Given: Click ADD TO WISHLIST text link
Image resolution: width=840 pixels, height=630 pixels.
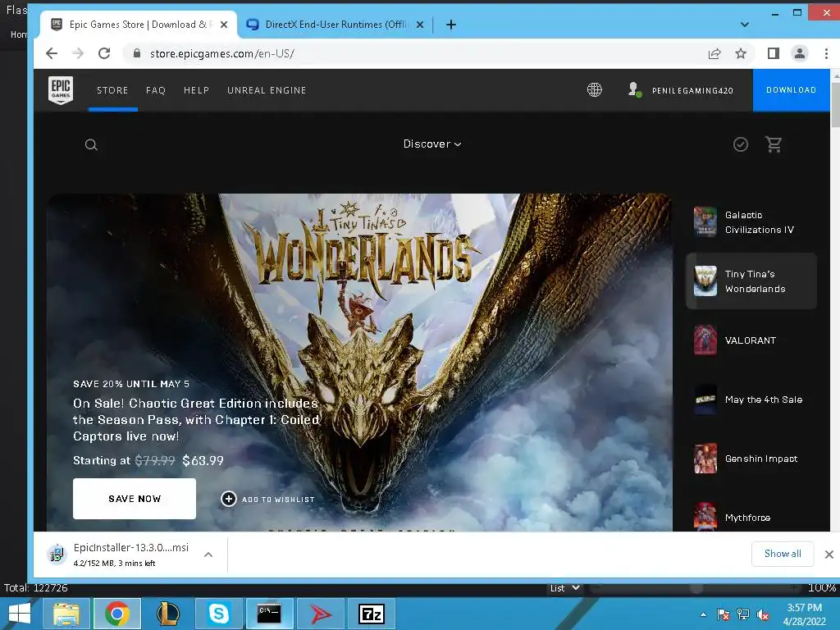Looking at the screenshot, I should tap(278, 500).
